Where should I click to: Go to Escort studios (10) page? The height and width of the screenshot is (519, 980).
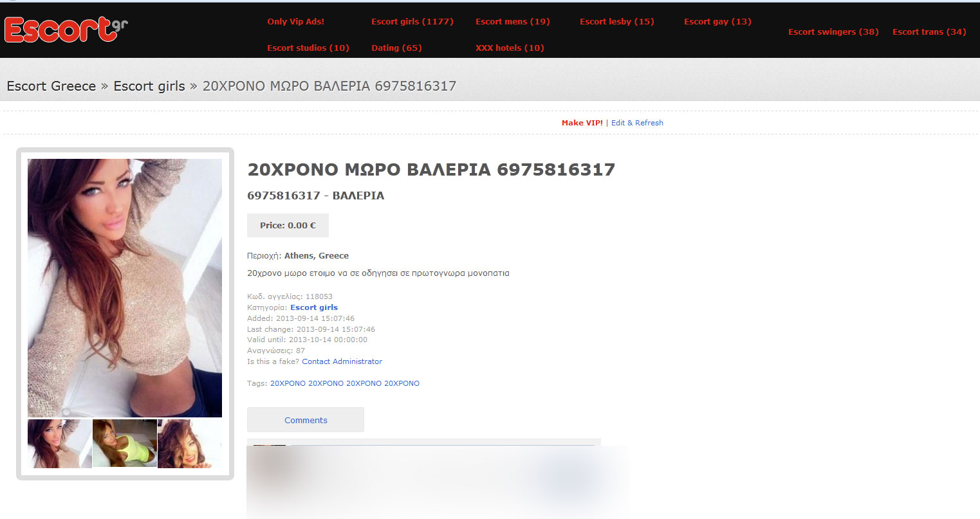(308, 48)
